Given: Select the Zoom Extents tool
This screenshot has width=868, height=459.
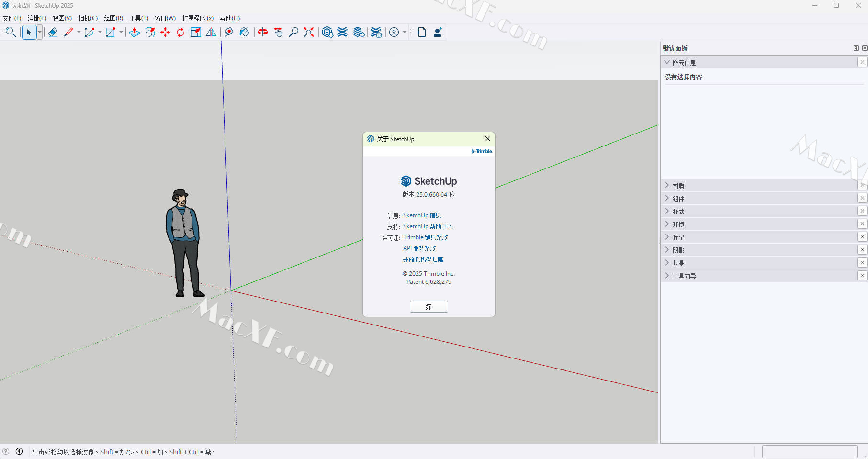Looking at the screenshot, I should (309, 32).
